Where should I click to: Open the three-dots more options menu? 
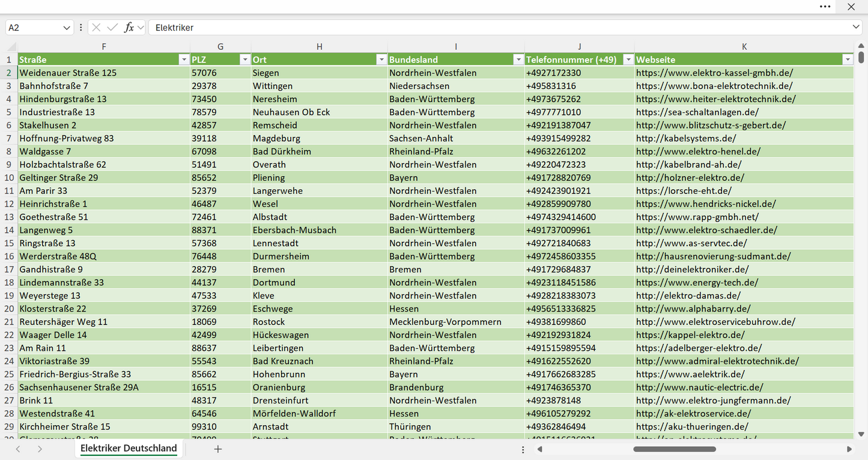click(x=825, y=7)
